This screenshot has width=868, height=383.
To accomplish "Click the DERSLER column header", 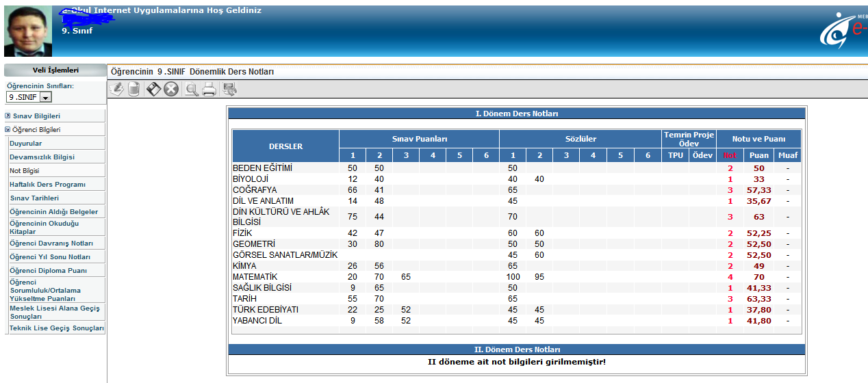I will tap(285, 146).
